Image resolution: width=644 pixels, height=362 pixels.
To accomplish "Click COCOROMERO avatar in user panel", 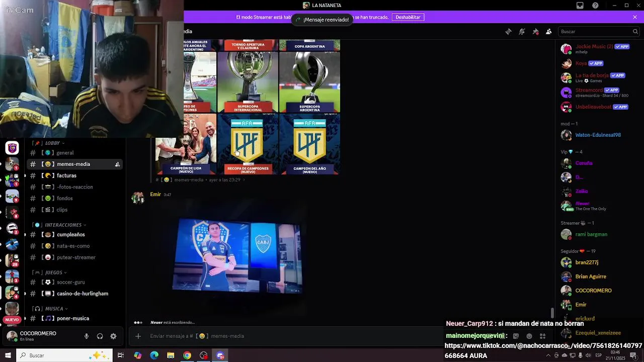I will pyautogui.click(x=12, y=336).
